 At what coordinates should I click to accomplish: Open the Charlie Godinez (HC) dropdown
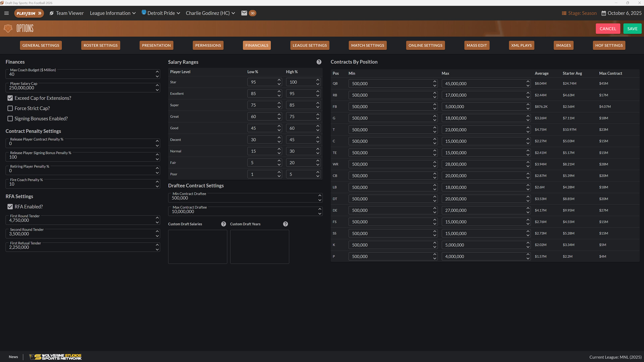(x=210, y=13)
